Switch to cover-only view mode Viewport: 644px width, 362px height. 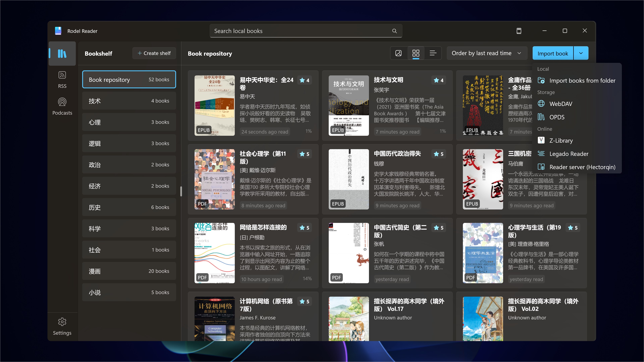pyautogui.click(x=398, y=53)
